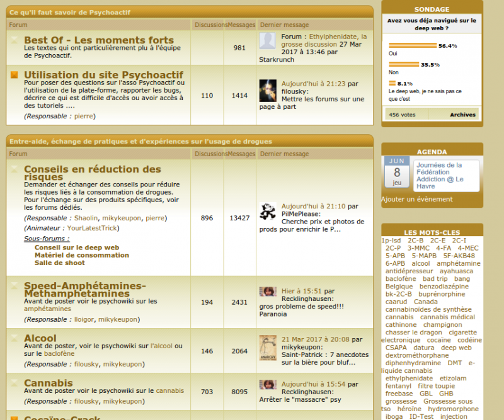Viewport: 504px width, 420px height.
Task: Click the status icon beside Conseils en réduction des risques
Action: tap(14, 169)
